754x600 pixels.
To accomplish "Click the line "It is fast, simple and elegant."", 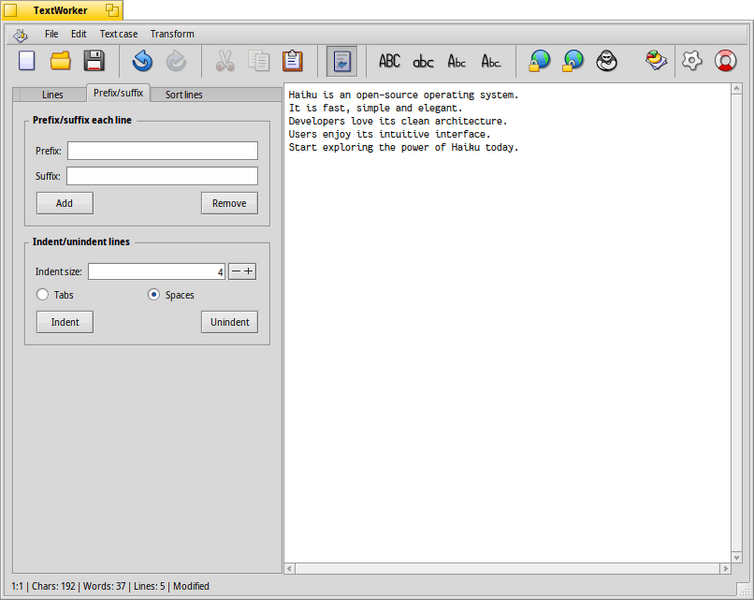I will (376, 108).
